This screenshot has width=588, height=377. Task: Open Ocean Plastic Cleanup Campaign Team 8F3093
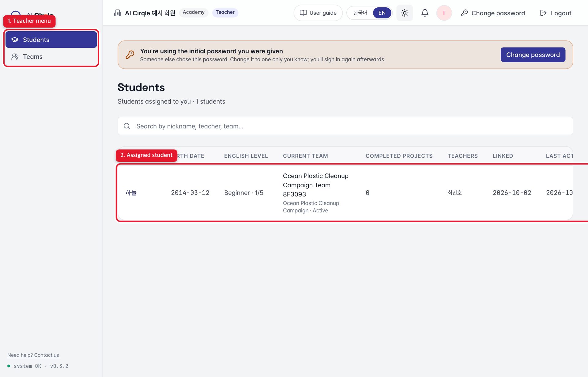tap(316, 185)
